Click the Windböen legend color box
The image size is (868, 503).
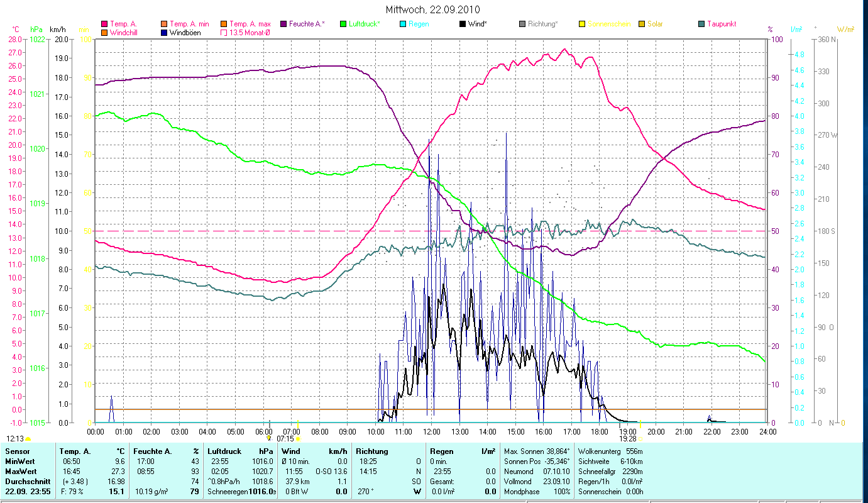pyautogui.click(x=164, y=33)
